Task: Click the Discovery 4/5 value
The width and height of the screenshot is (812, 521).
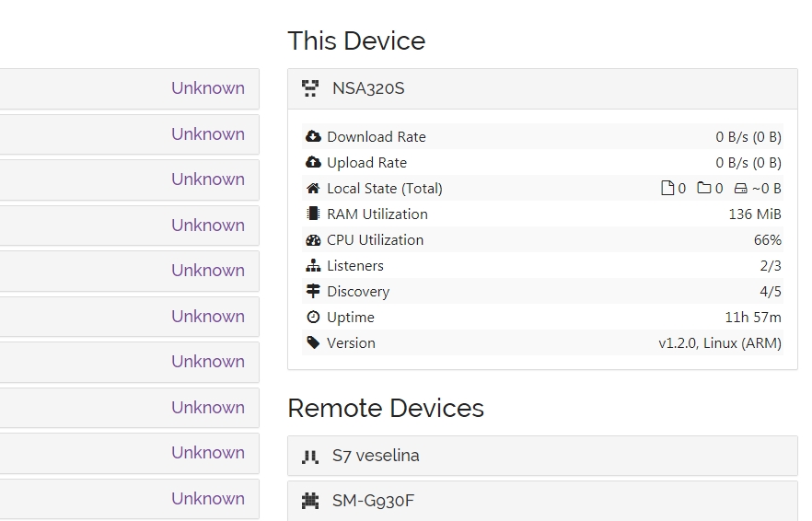Action: (x=771, y=291)
